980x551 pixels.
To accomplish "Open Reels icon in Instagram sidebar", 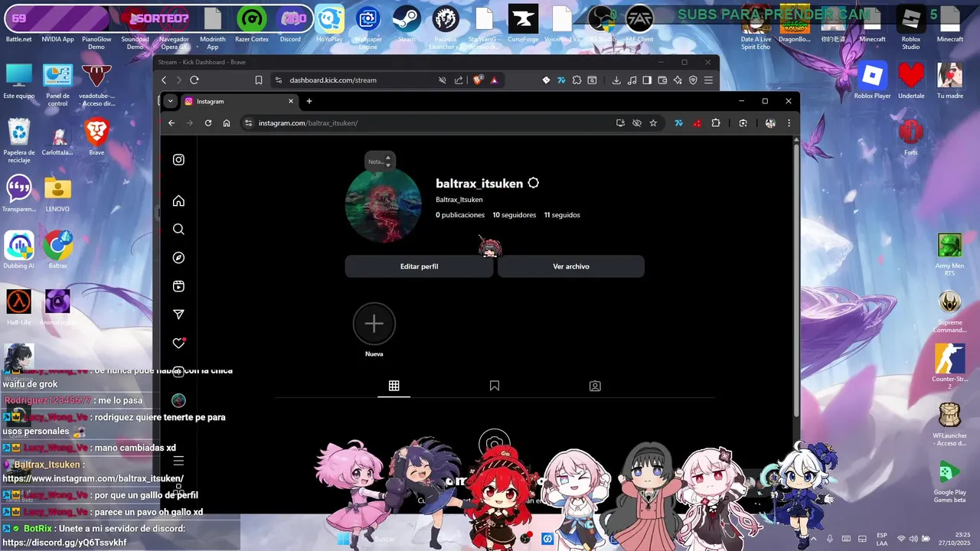I will tap(178, 286).
